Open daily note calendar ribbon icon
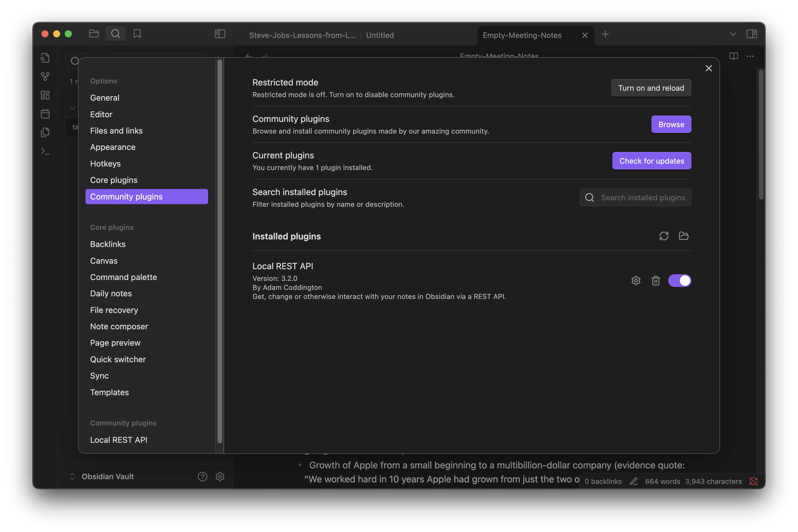 pos(45,114)
